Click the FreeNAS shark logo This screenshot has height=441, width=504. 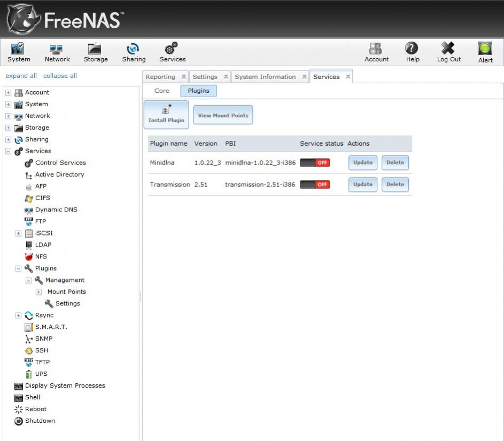tap(23, 19)
